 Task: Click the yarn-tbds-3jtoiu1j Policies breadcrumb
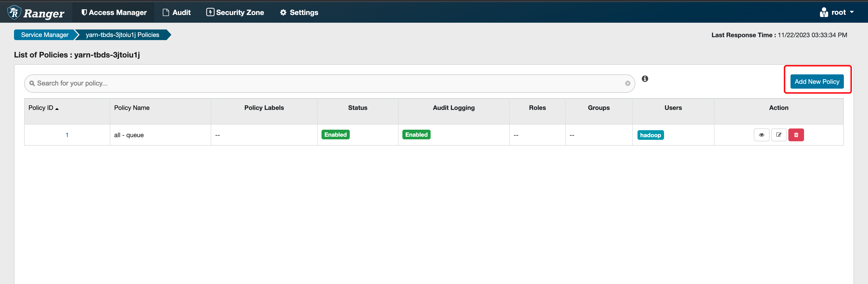coord(122,35)
